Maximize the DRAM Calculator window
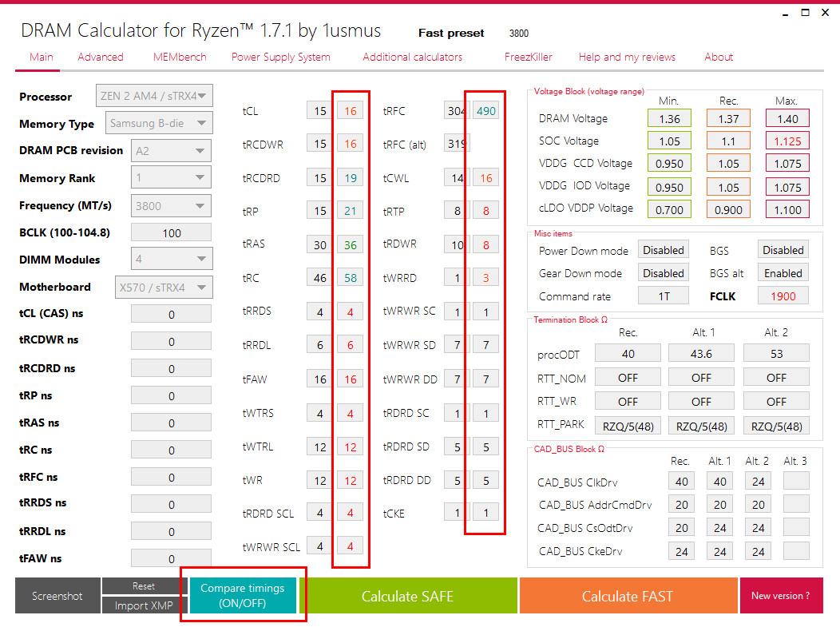Viewport: 840px width, 631px height. 805,12
